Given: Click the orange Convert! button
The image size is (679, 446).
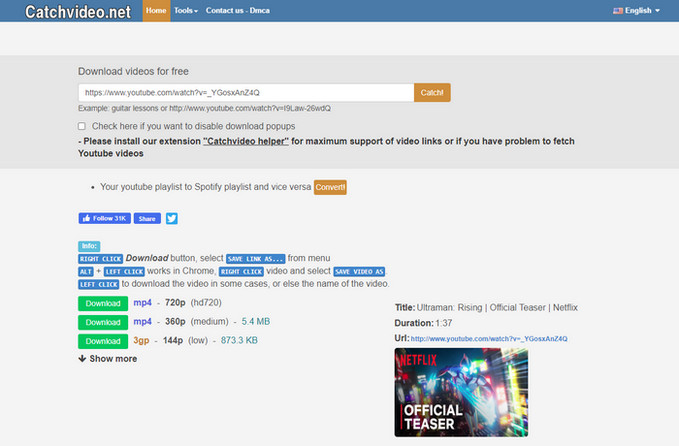Looking at the screenshot, I should [330, 187].
